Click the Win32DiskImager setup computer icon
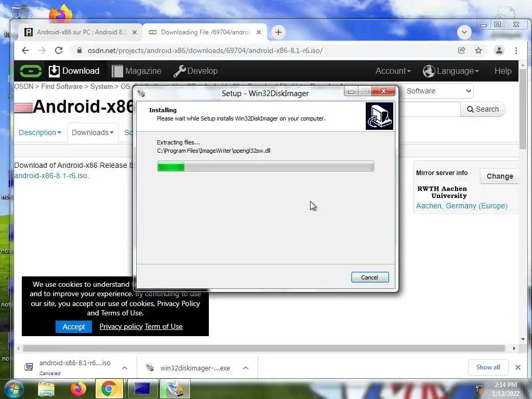The image size is (532, 399). coord(379,116)
